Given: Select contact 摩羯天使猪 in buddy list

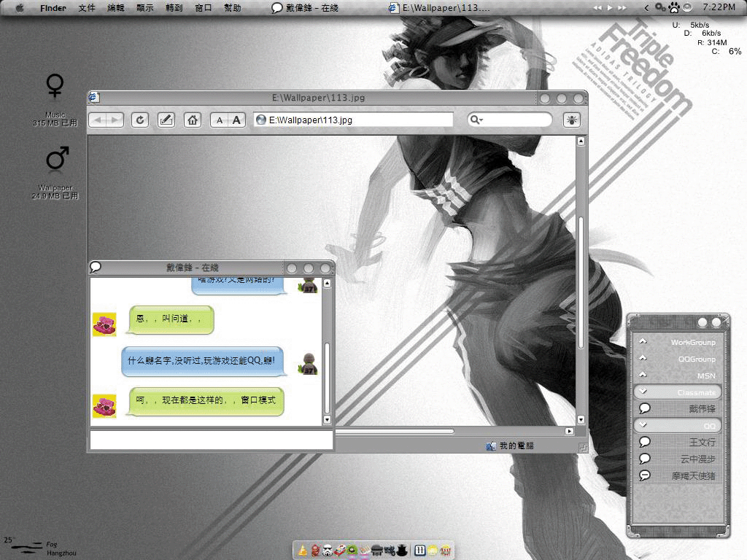Looking at the screenshot, I should click(678, 475).
